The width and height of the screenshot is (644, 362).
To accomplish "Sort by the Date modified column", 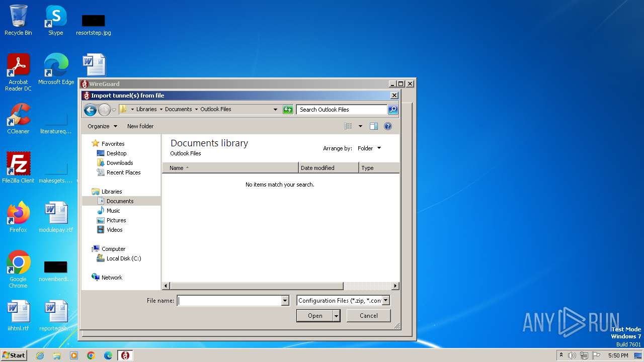I will [329, 168].
